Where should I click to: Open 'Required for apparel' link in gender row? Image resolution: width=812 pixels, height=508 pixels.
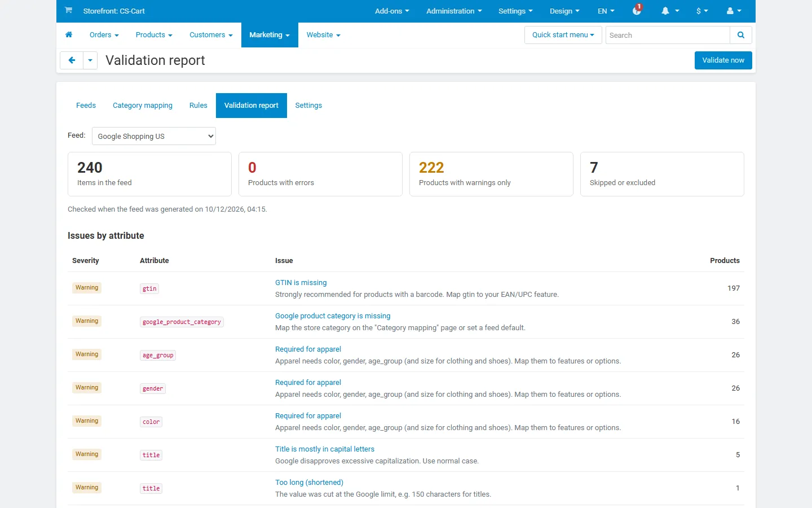(308, 383)
